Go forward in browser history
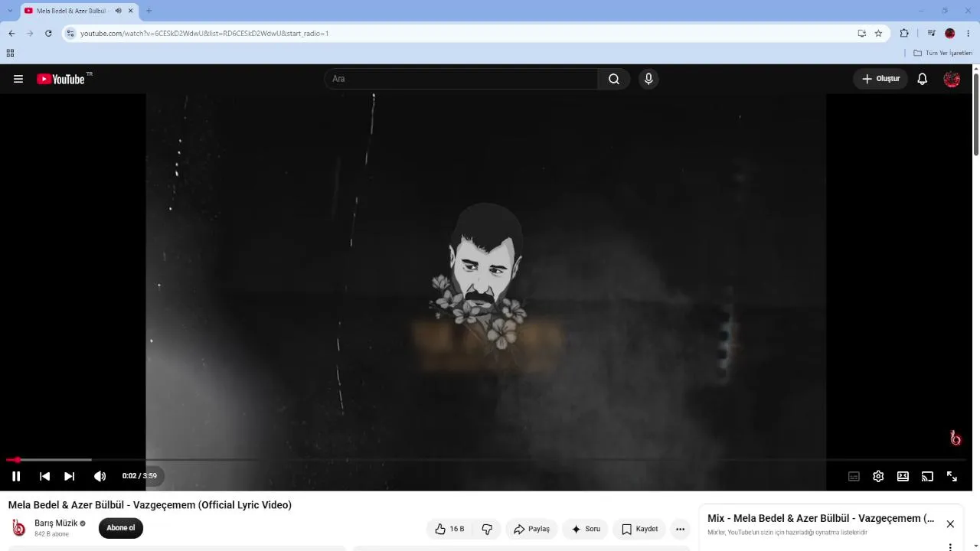Image resolution: width=980 pixels, height=551 pixels. (30, 33)
